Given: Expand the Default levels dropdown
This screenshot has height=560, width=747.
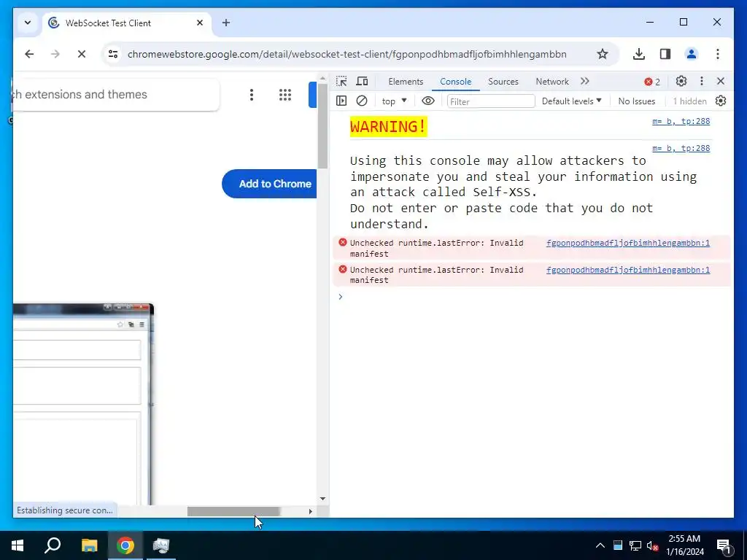Looking at the screenshot, I should click(x=572, y=101).
